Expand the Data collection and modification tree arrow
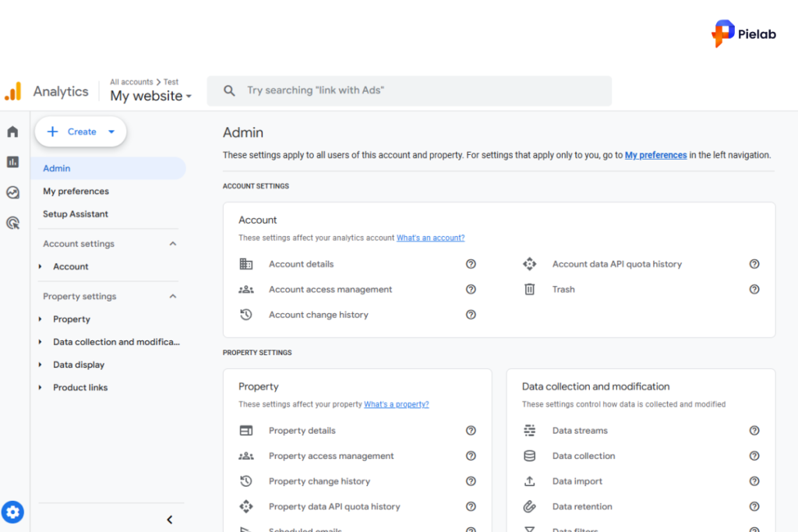Image resolution: width=798 pixels, height=532 pixels. point(41,342)
